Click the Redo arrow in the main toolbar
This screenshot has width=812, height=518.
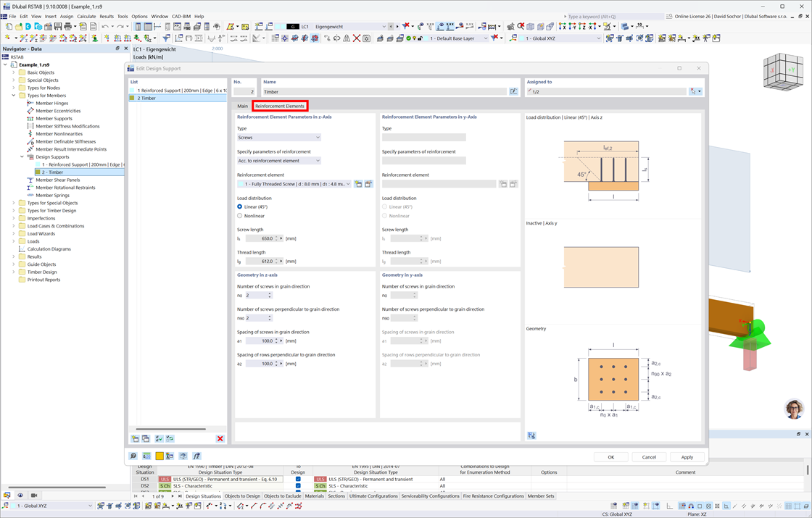pos(120,26)
